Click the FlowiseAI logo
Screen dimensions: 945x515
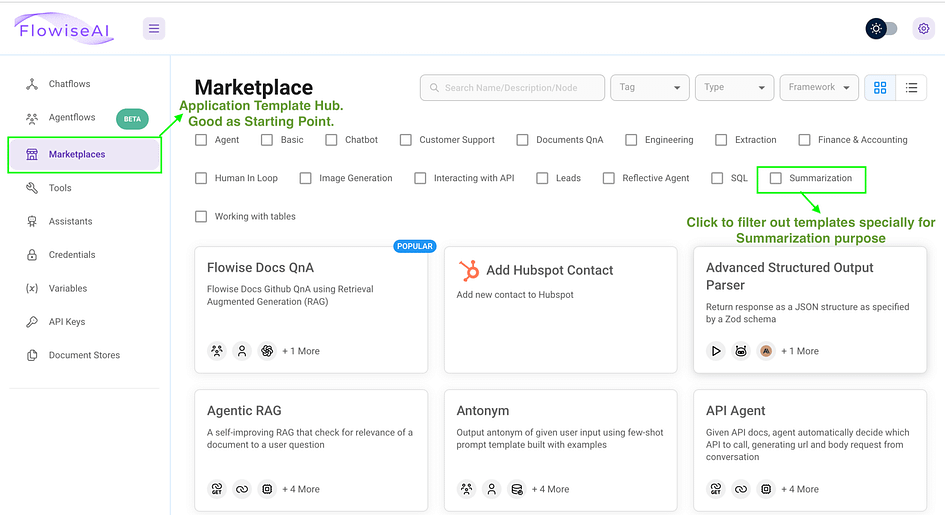[x=64, y=29]
